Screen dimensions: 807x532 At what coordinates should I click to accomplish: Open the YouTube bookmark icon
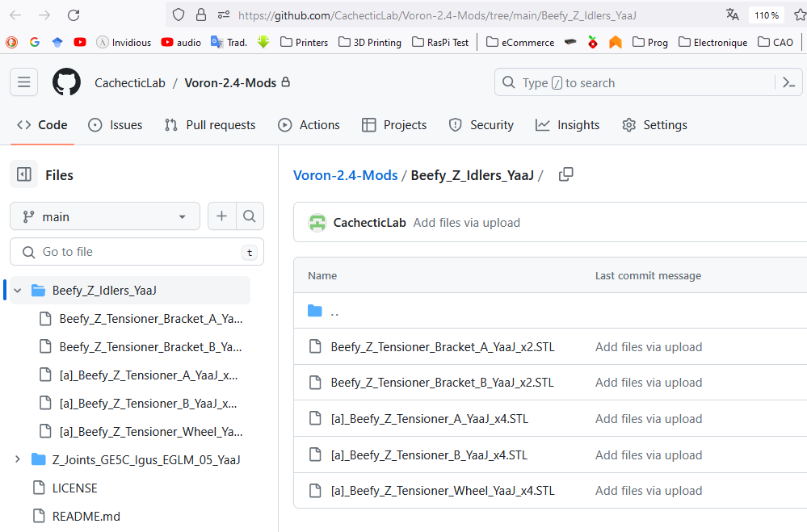pyautogui.click(x=80, y=42)
